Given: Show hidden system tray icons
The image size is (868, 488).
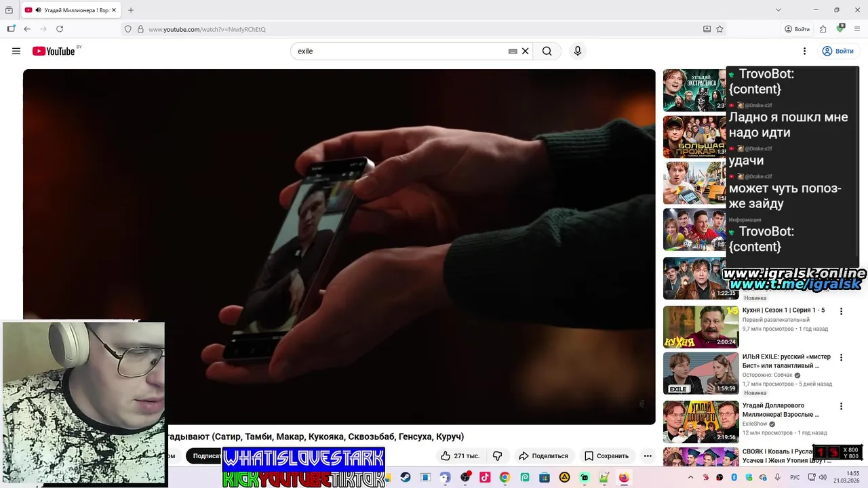Looking at the screenshot, I should point(692,477).
